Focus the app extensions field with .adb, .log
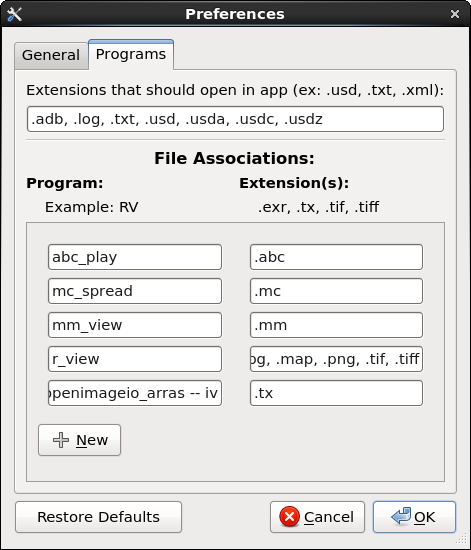 235,119
